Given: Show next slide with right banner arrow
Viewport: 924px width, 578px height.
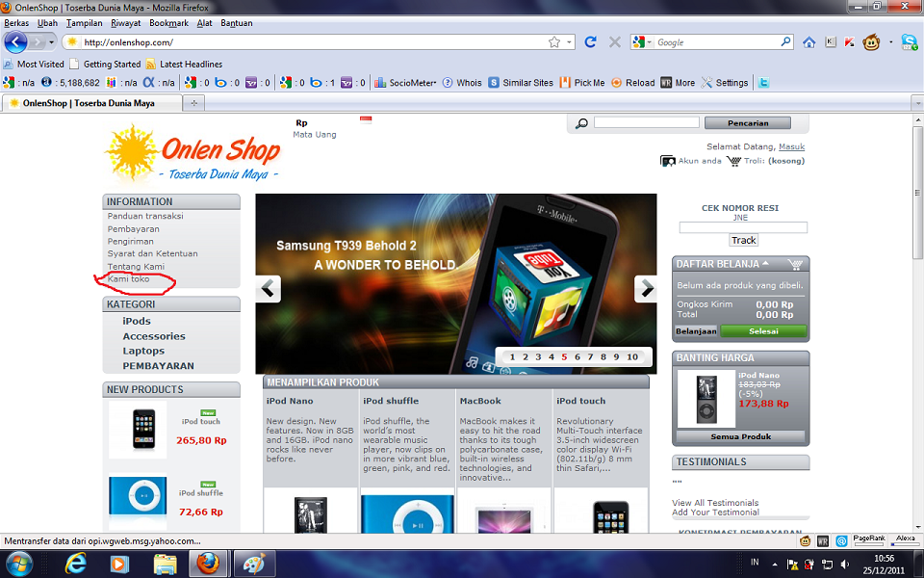Looking at the screenshot, I should tap(646, 289).
